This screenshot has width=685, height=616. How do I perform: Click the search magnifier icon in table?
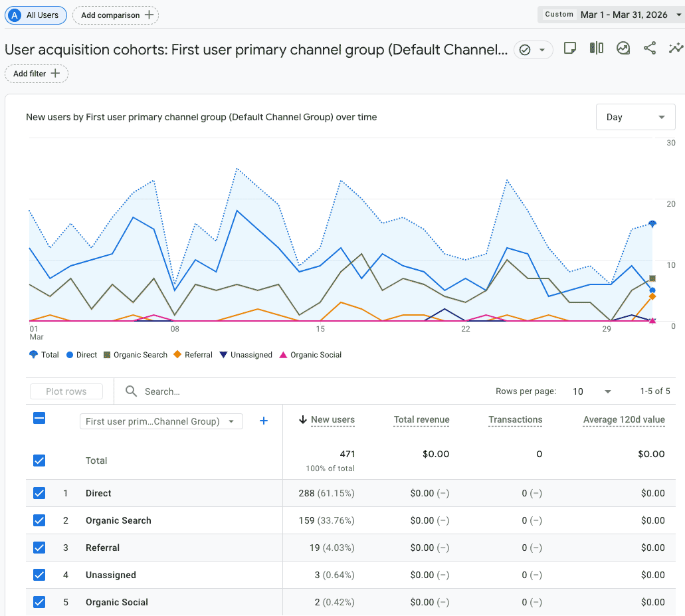tap(132, 391)
